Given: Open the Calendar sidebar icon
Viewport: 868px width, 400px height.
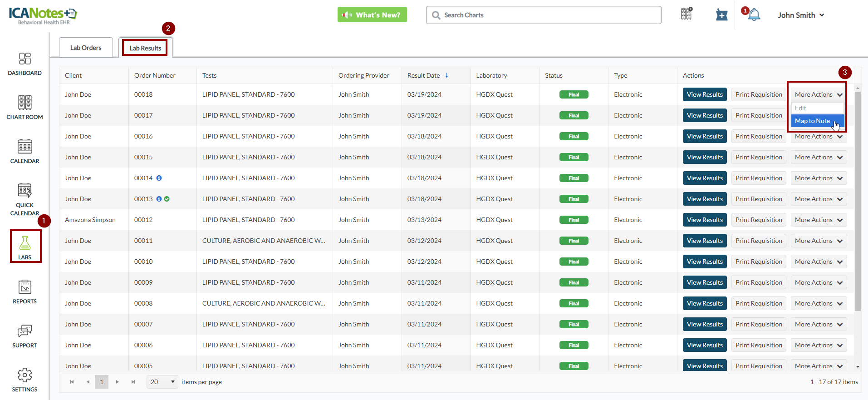Looking at the screenshot, I should point(25,152).
